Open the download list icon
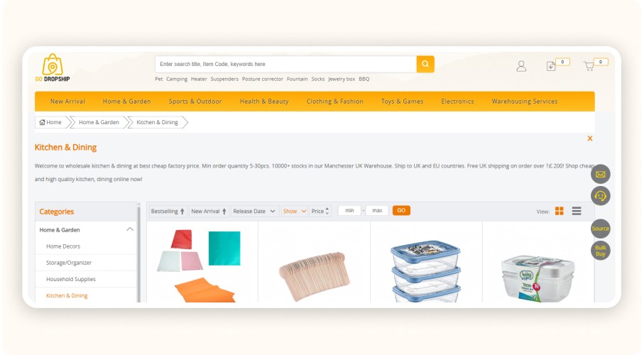This screenshot has height=355, width=644. (x=551, y=66)
